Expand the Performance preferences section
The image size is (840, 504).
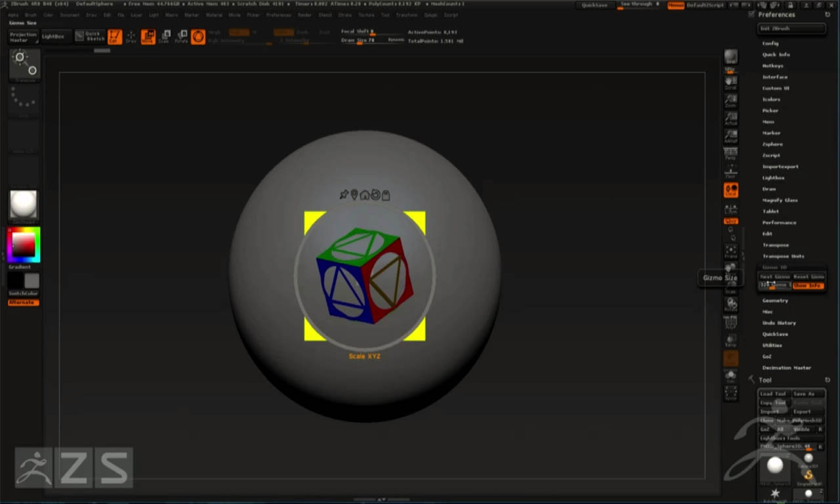779,222
